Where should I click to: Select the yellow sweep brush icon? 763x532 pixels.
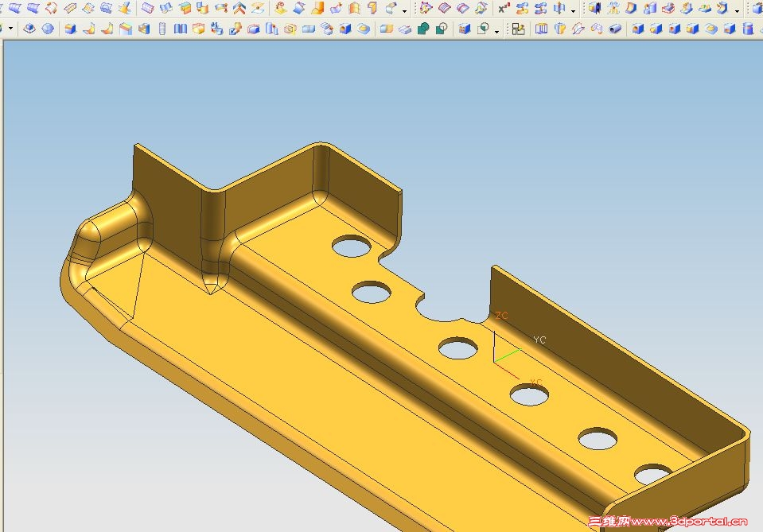[x=125, y=8]
